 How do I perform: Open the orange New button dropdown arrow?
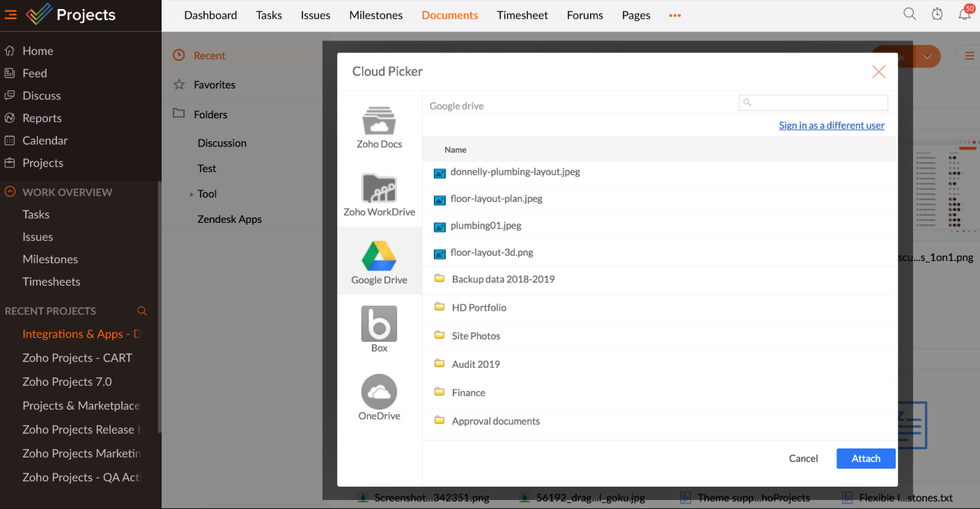[926, 56]
